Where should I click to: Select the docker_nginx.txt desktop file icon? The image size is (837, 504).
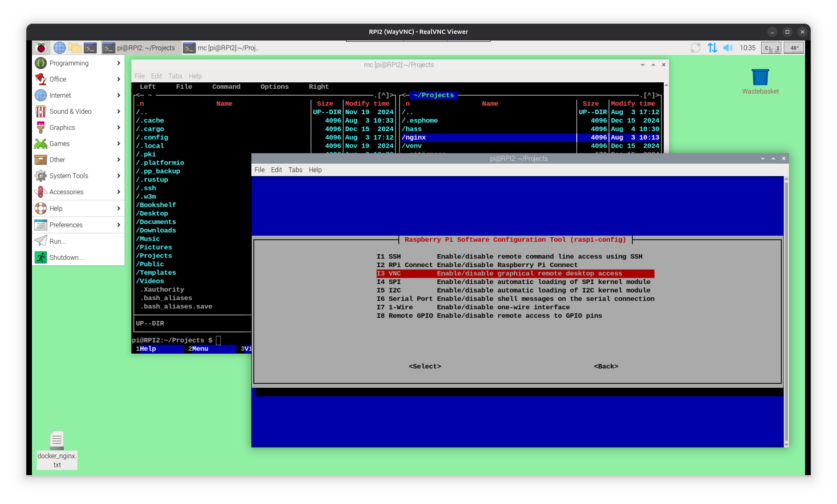point(57,450)
